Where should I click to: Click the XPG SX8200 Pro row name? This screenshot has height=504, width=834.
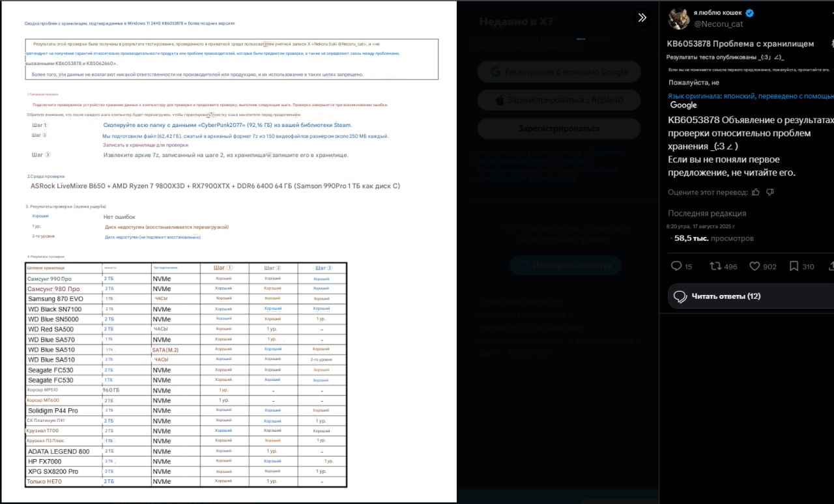tap(53, 471)
